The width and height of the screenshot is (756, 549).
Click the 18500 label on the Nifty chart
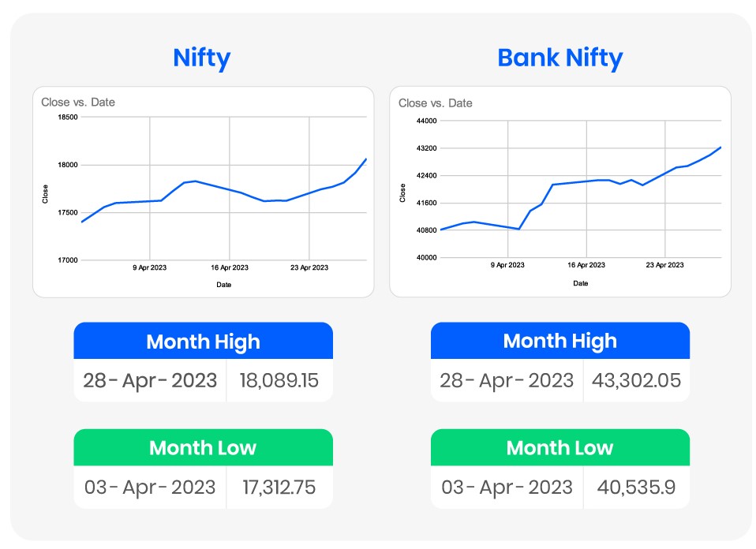(69, 118)
